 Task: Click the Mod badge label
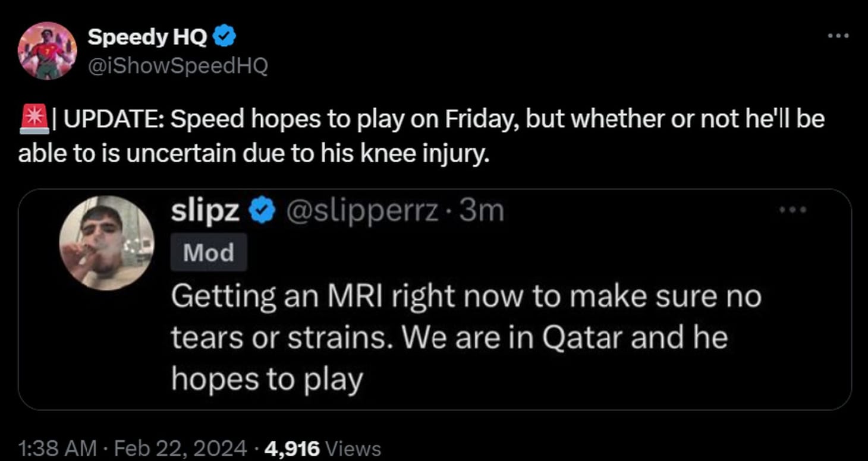point(208,253)
